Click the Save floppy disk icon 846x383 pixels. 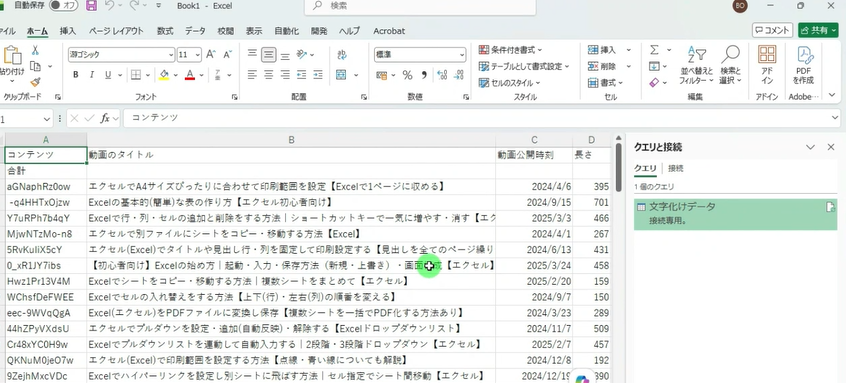point(92,6)
